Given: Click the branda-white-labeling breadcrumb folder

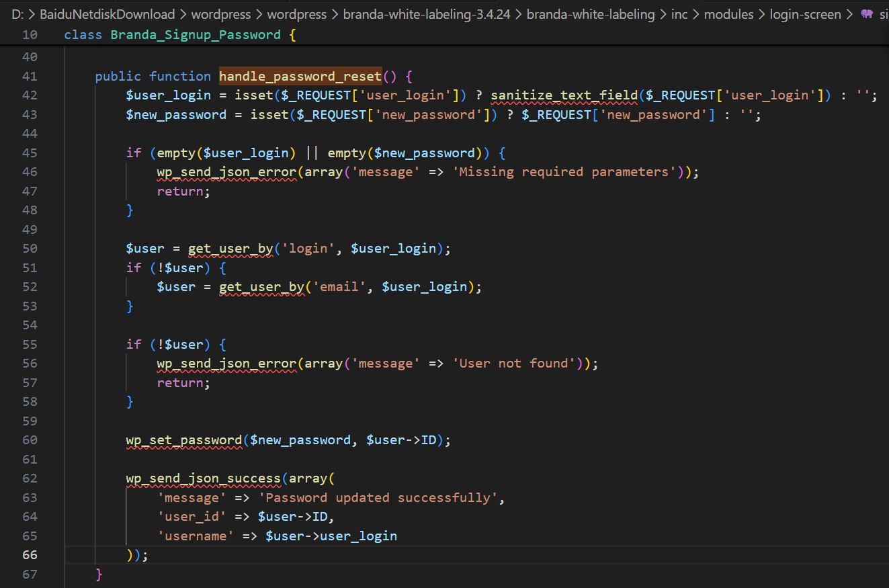Looking at the screenshot, I should coord(590,14).
